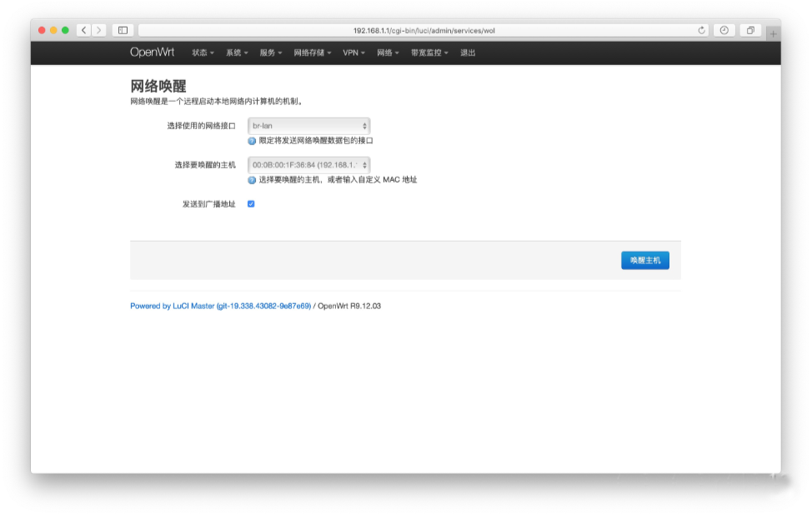This screenshot has width=812, height=514.
Task: Click the 唤醒主机 button
Action: 644,260
